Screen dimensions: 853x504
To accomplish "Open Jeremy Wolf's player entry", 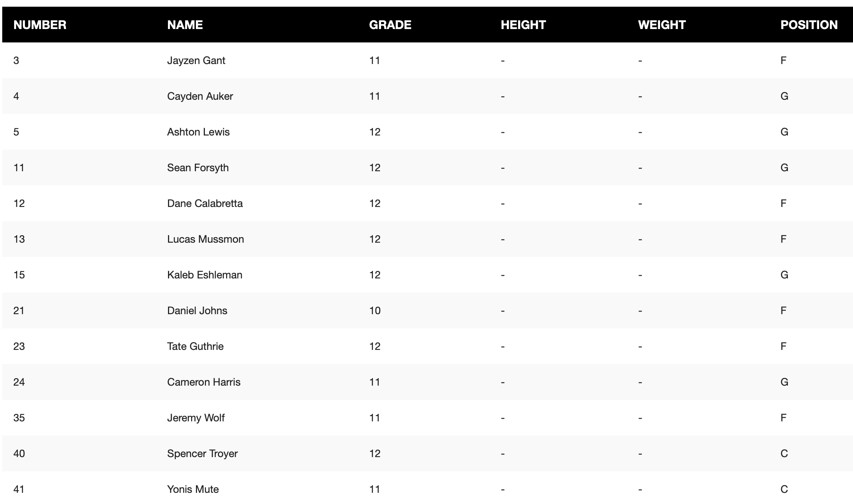I will pos(196,418).
